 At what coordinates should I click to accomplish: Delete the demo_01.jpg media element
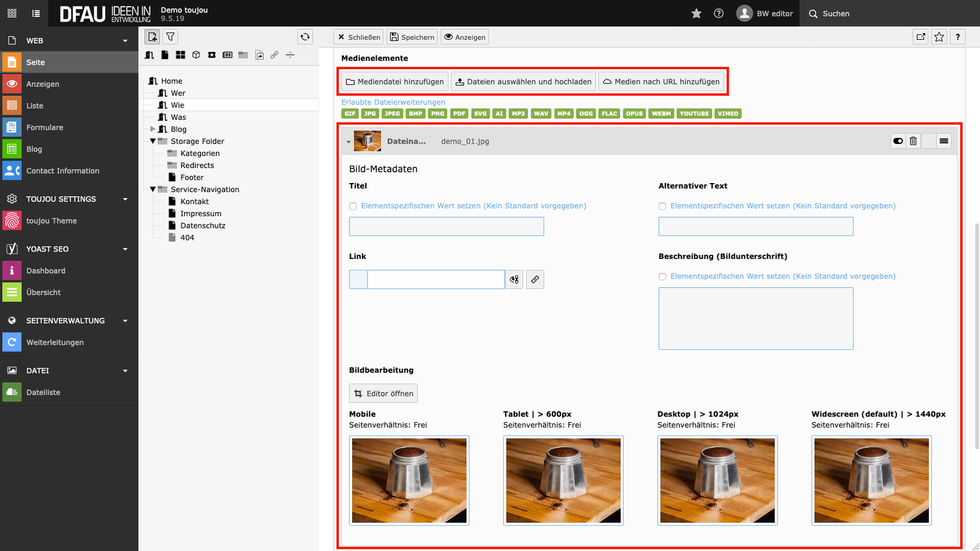pyautogui.click(x=913, y=141)
